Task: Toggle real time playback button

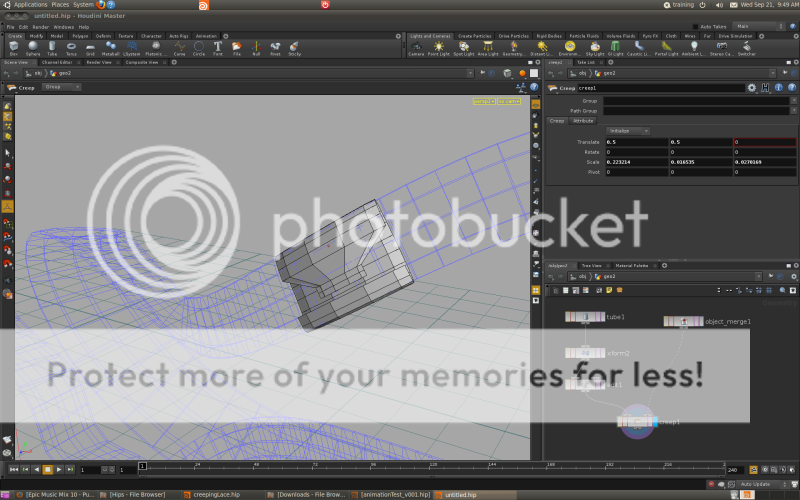Action: click(x=753, y=469)
